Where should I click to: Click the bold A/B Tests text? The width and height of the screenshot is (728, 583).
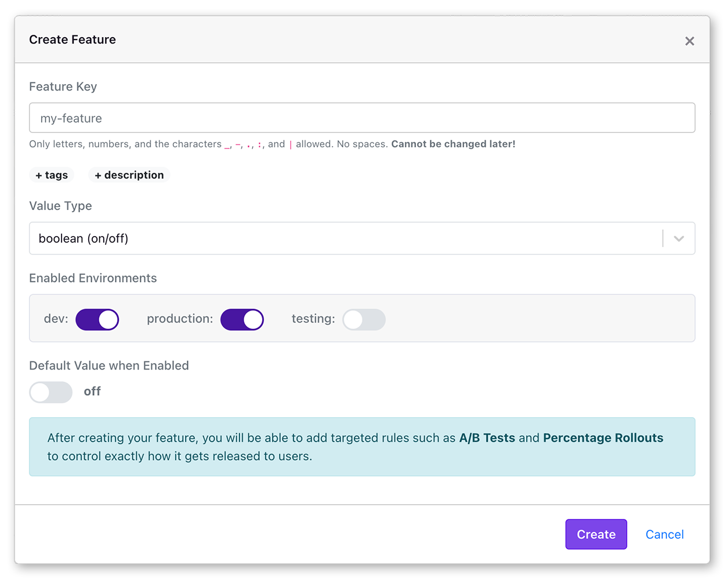(486, 437)
